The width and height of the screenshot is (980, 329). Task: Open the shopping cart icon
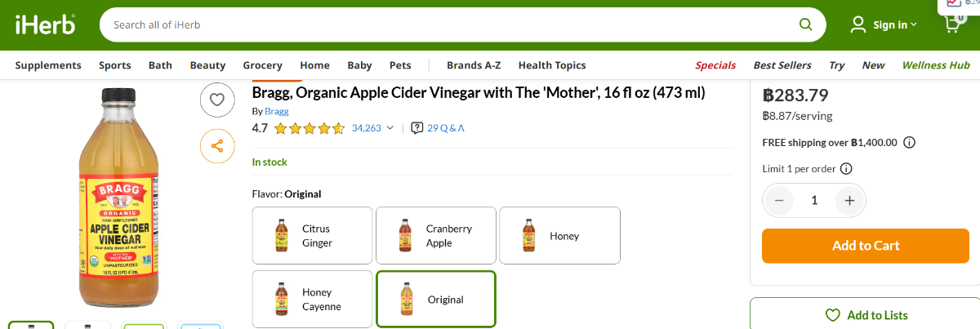[x=952, y=24]
